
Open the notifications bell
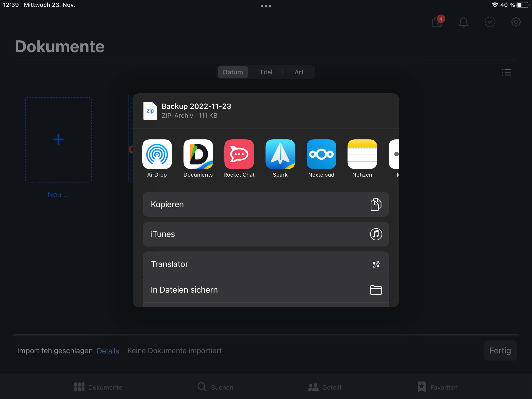[x=463, y=22]
